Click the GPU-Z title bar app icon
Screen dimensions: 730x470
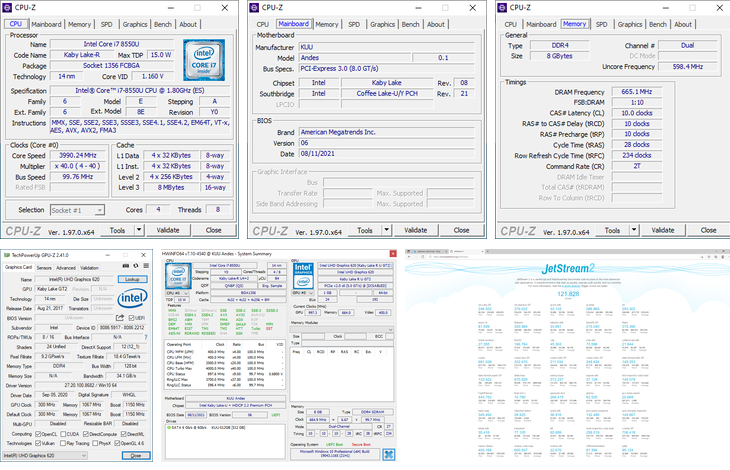point(7,255)
